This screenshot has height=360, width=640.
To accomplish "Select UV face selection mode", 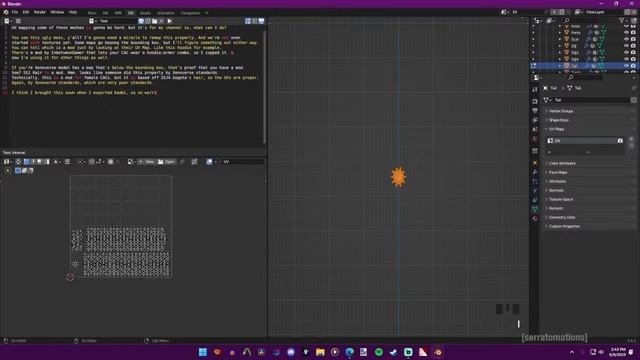I will (x=40, y=162).
